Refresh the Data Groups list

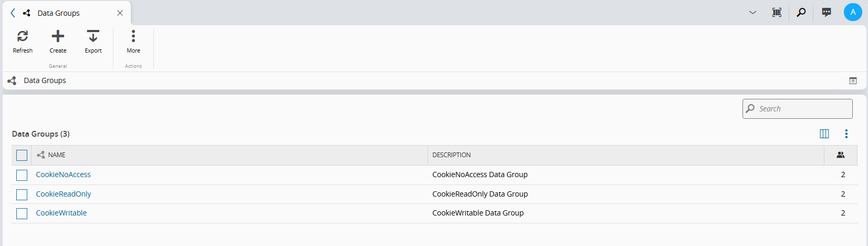(23, 42)
